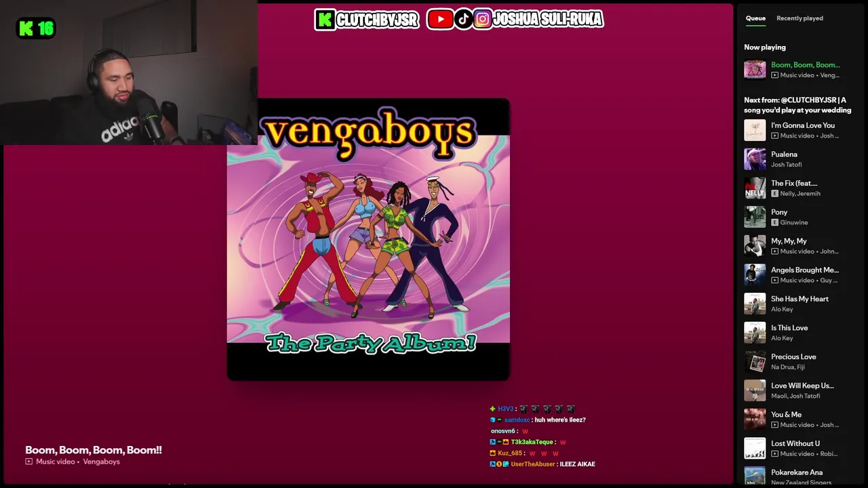Select the Pony track title

[779, 212]
